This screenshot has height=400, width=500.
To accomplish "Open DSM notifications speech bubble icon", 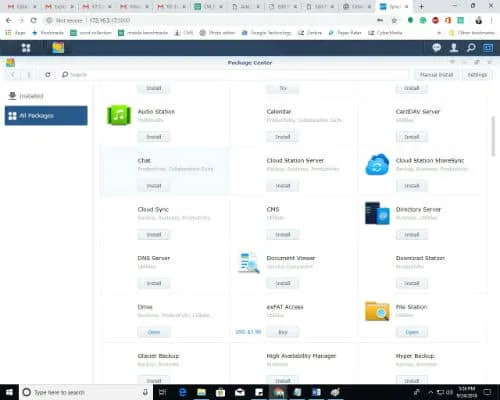I will coord(437,48).
